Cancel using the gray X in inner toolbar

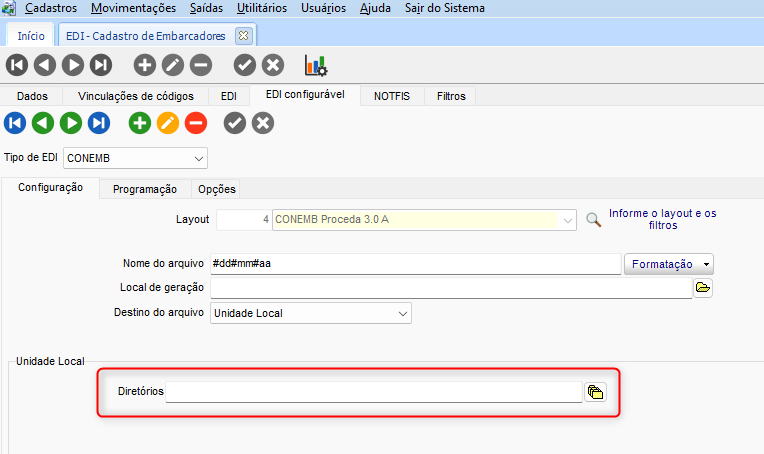263,123
